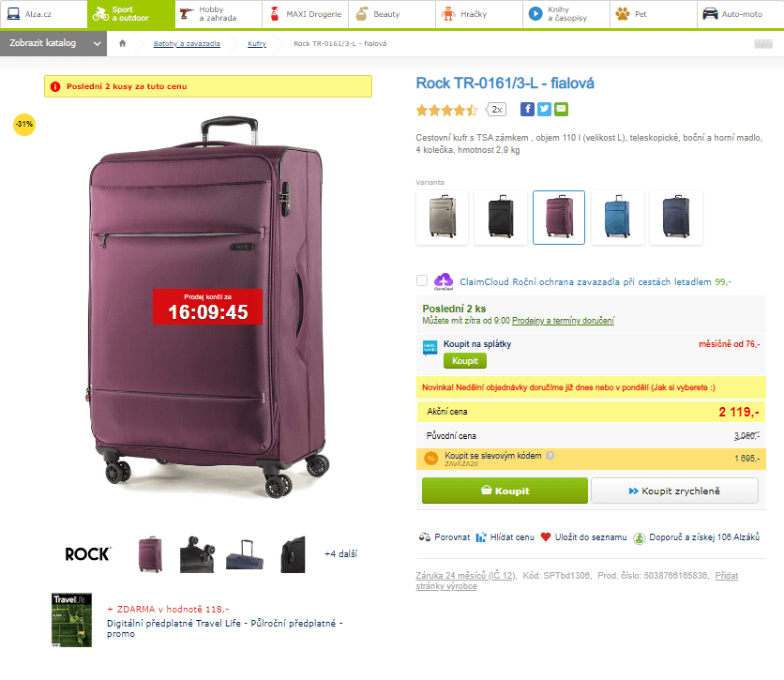
Task: Open Prodejny a termíny doručení link
Action: 563,321
